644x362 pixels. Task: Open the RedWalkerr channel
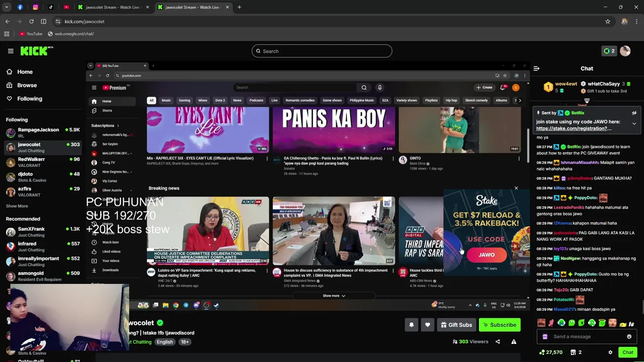tap(43, 162)
